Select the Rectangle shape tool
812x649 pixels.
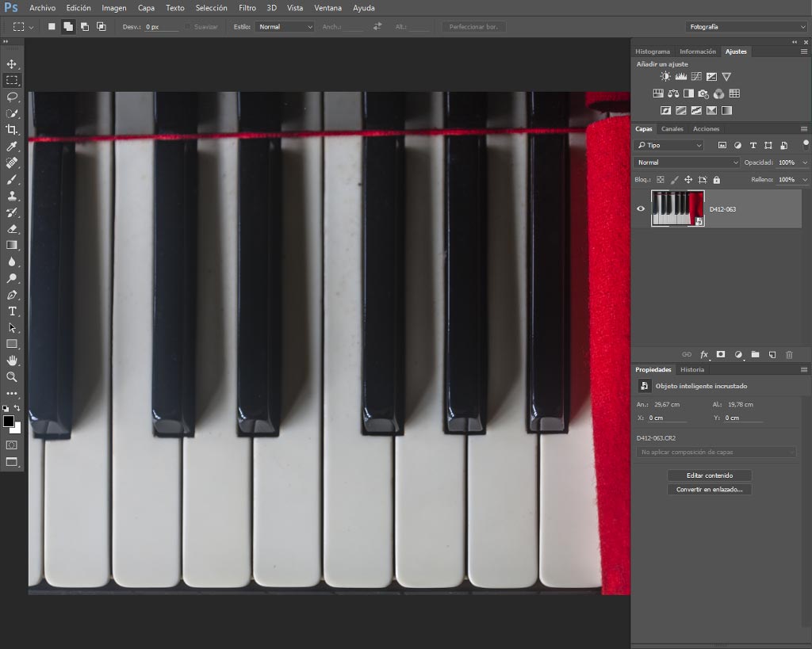11,344
